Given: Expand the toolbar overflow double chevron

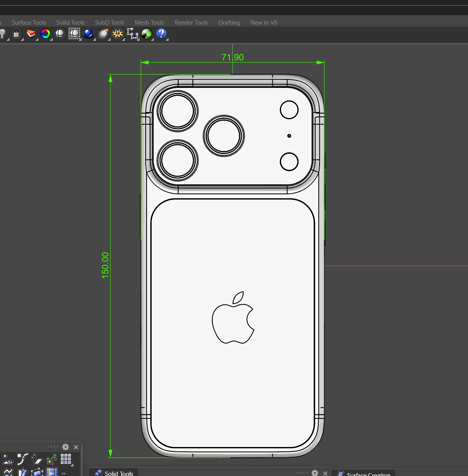Looking at the screenshot, I should pos(64,473).
